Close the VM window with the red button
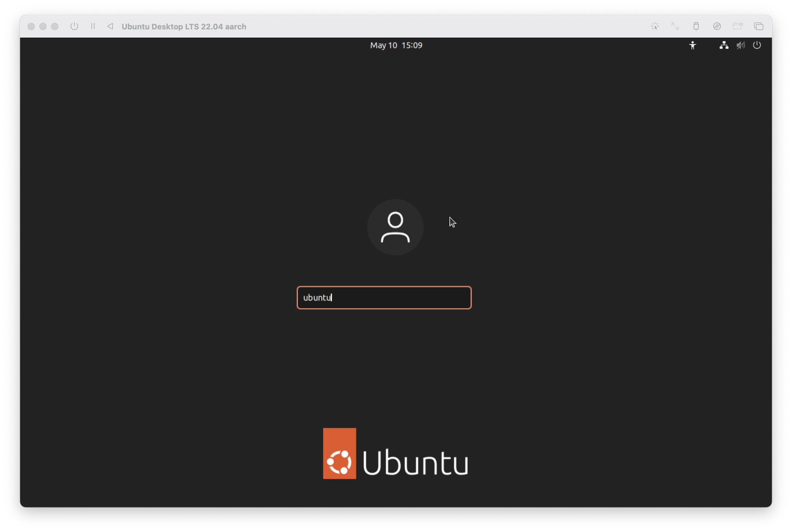 coord(31,27)
